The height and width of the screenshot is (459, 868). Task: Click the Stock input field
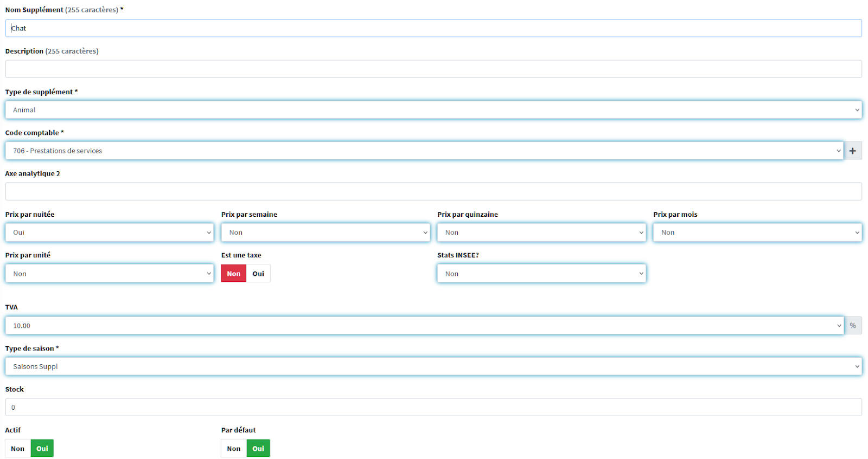[433, 407]
